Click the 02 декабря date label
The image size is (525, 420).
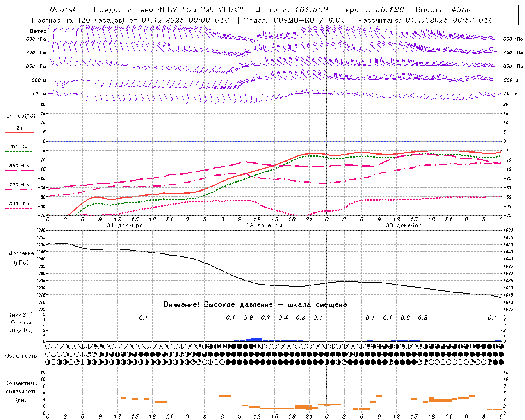264,226
